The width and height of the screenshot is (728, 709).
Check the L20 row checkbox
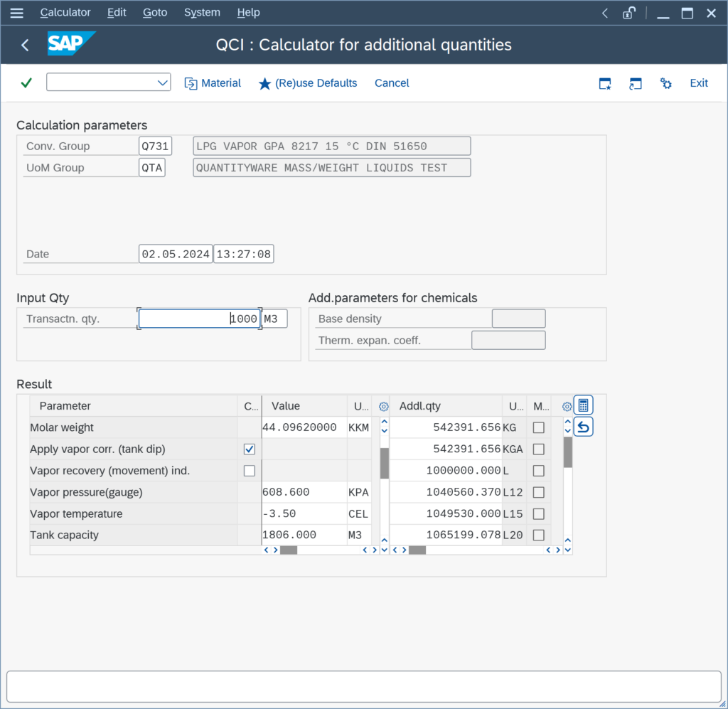539,535
